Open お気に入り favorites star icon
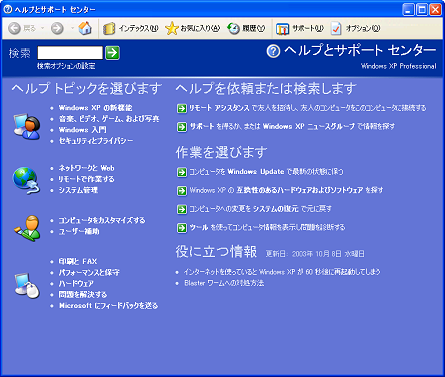 [x=171, y=29]
